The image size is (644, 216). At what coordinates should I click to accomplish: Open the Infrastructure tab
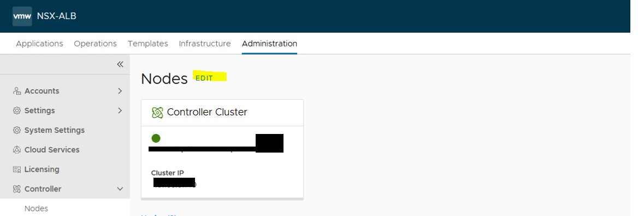[204, 44]
